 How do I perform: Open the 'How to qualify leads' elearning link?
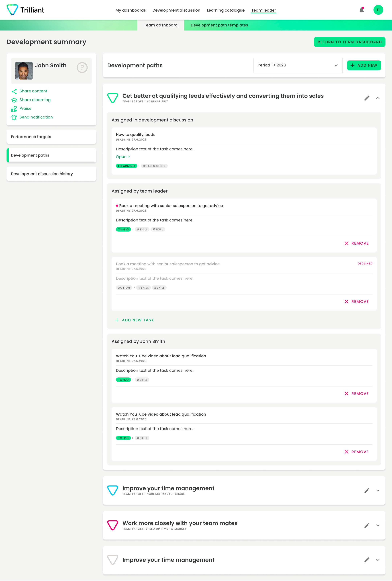123,157
